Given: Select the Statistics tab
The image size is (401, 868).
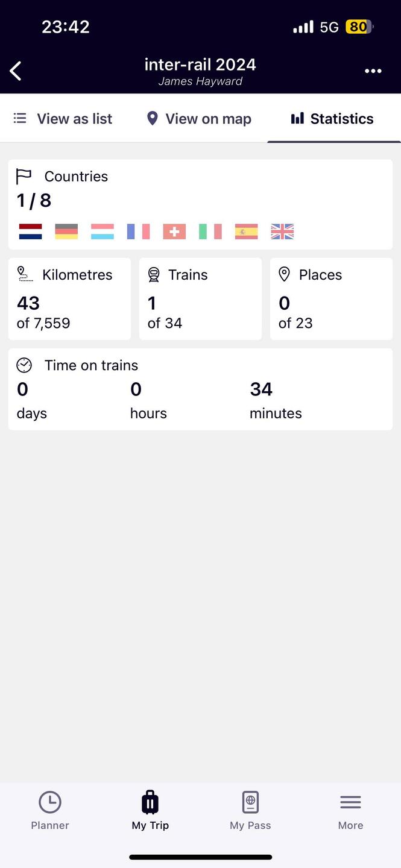Looking at the screenshot, I should pos(333,119).
